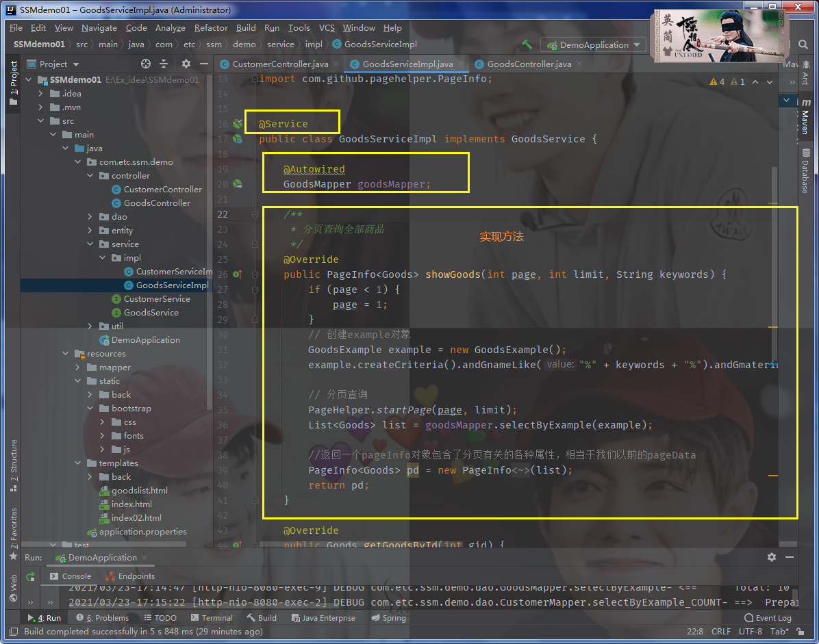Open the File menu
This screenshot has height=644, width=819.
(16, 28)
